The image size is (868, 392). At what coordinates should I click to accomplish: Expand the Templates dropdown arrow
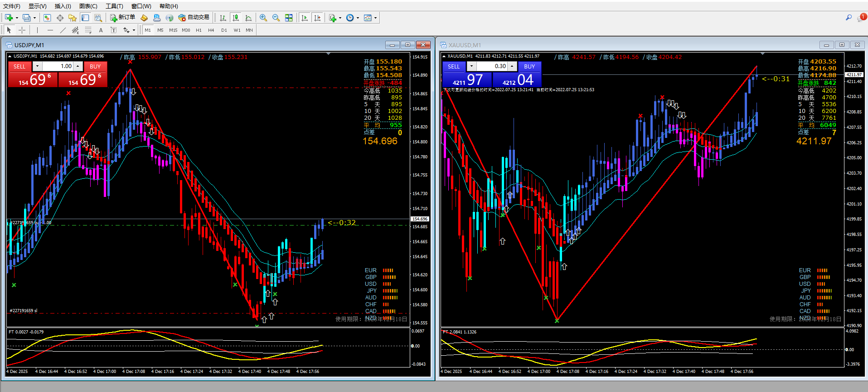click(375, 18)
